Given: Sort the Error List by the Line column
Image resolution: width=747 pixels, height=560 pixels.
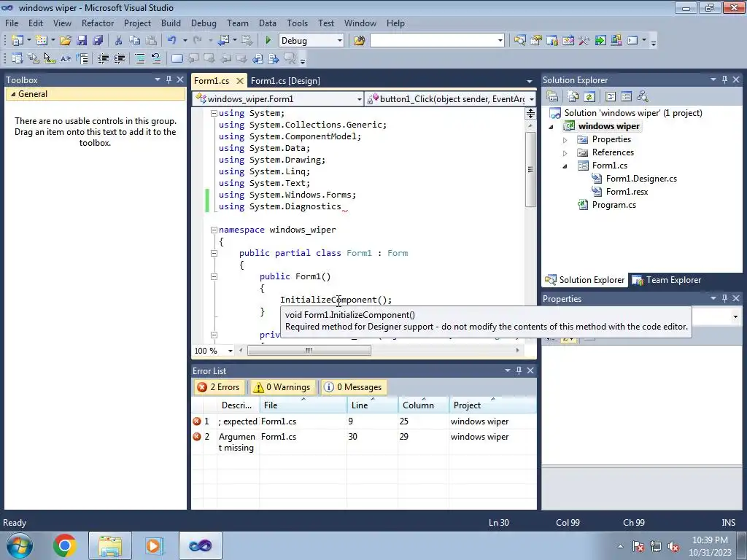Looking at the screenshot, I should click(x=372, y=405).
